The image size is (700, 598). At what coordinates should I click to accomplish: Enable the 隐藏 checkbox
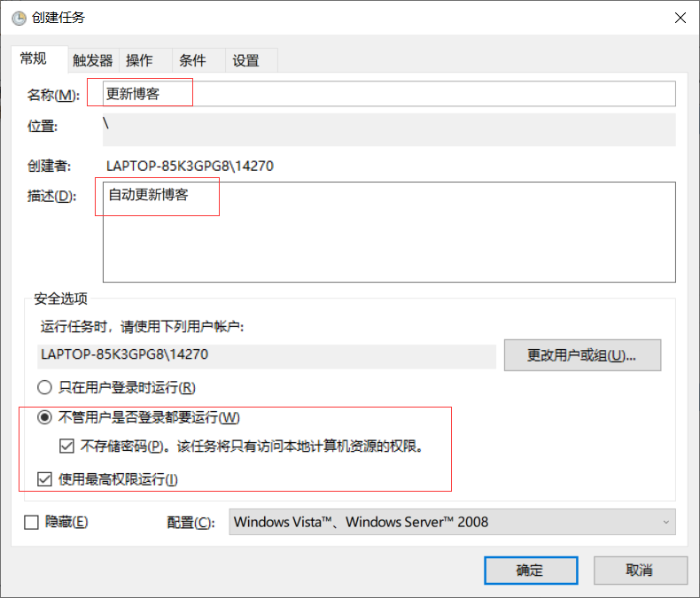(x=31, y=522)
